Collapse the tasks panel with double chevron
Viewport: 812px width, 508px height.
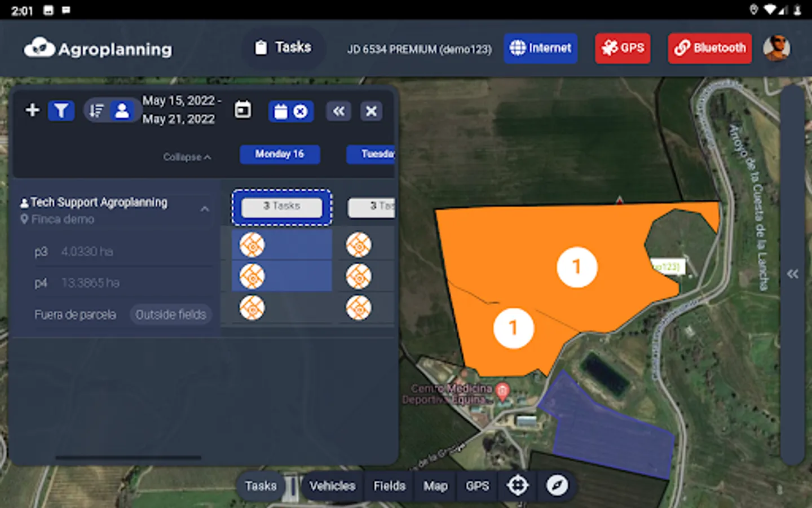[x=338, y=111]
